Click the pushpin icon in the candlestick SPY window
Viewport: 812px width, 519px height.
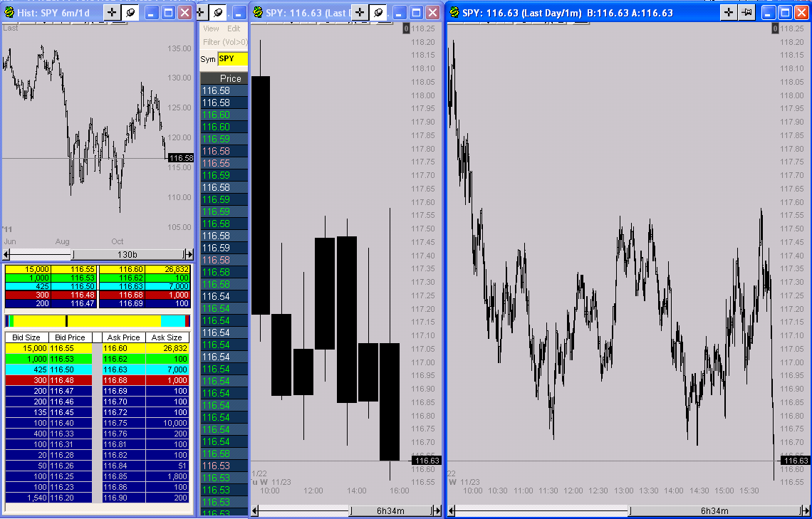coord(378,12)
